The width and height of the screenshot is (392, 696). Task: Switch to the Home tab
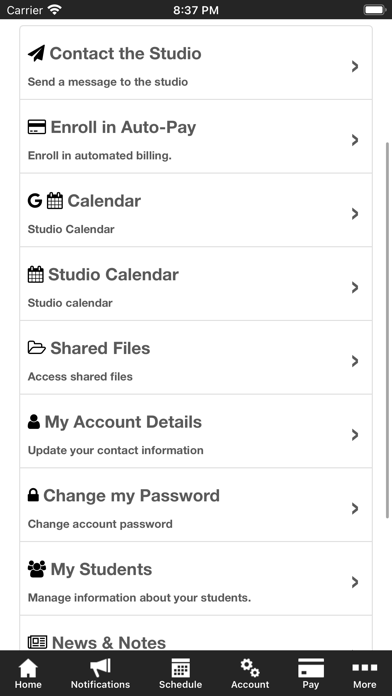pos(28,674)
